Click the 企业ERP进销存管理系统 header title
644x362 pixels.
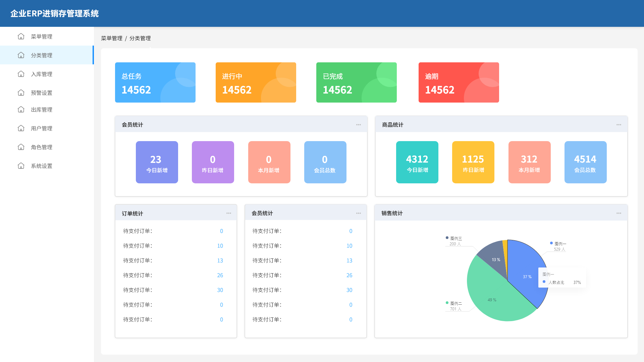tap(54, 13)
